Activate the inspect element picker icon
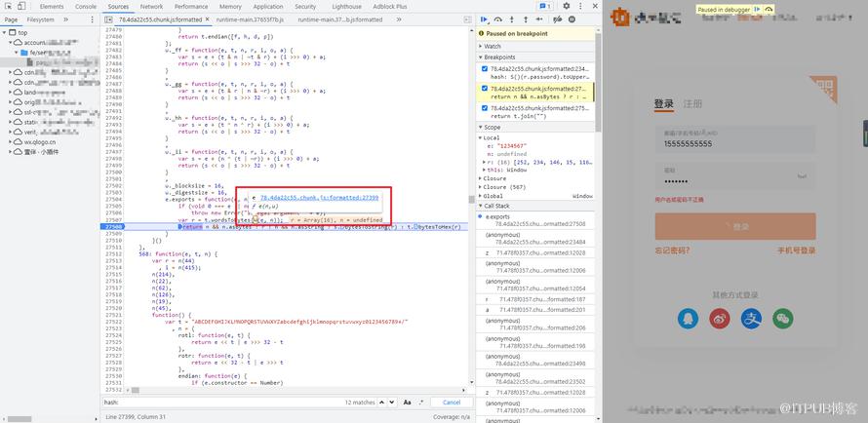The image size is (868, 423). click(x=9, y=6)
